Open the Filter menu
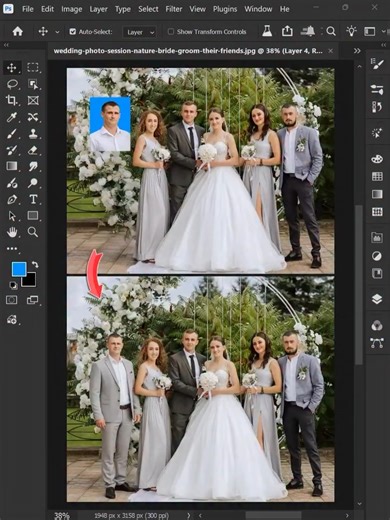390x520 pixels. pyautogui.click(x=174, y=9)
